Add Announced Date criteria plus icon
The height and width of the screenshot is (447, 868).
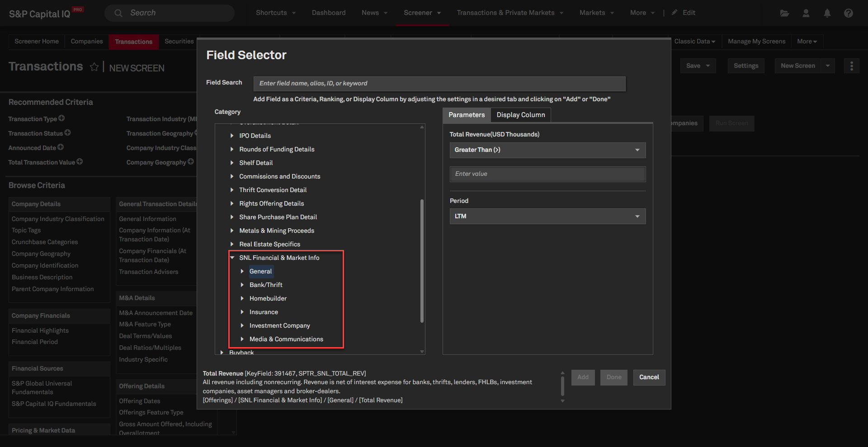61,147
